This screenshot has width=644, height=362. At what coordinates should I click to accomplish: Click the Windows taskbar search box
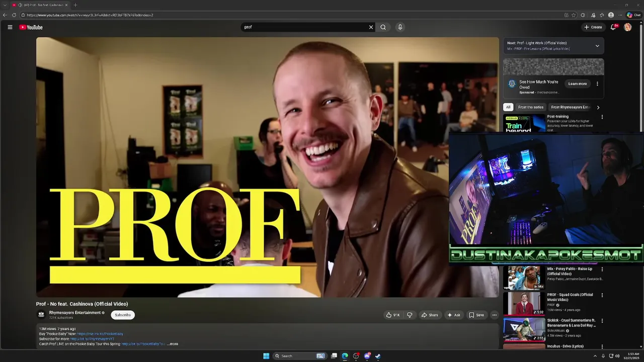[300, 356]
